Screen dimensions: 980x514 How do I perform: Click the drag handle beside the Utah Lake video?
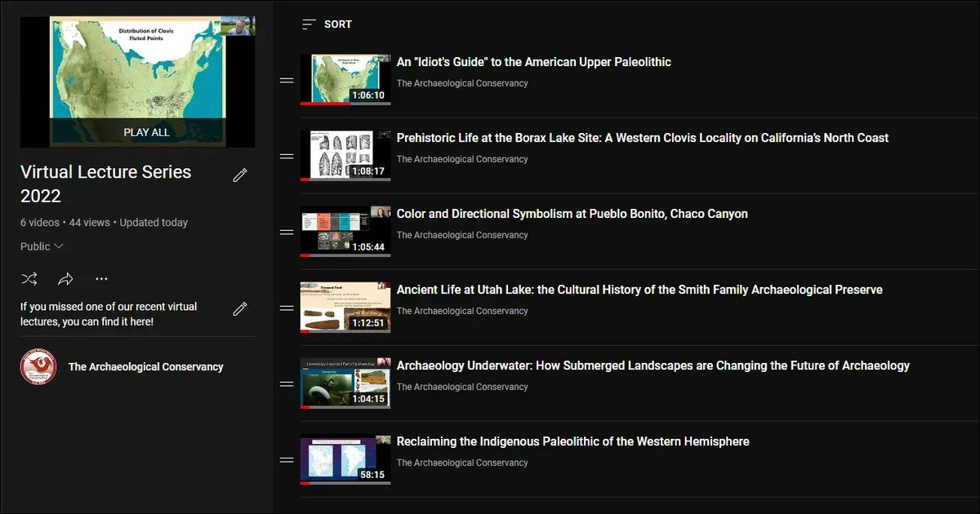(x=286, y=307)
